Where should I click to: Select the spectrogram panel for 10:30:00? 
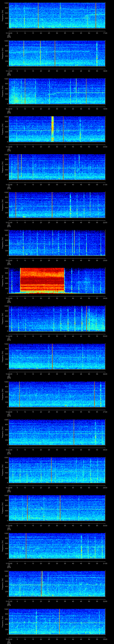(57, 546)
